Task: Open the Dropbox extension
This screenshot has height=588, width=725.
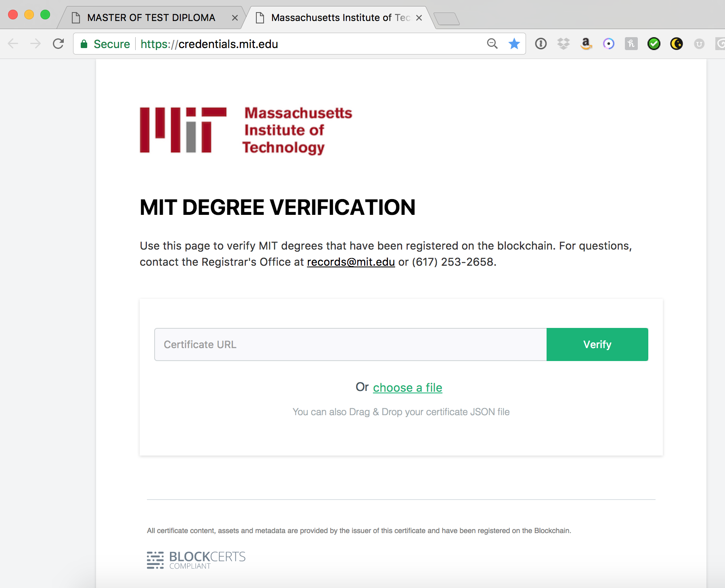Action: 564,44
